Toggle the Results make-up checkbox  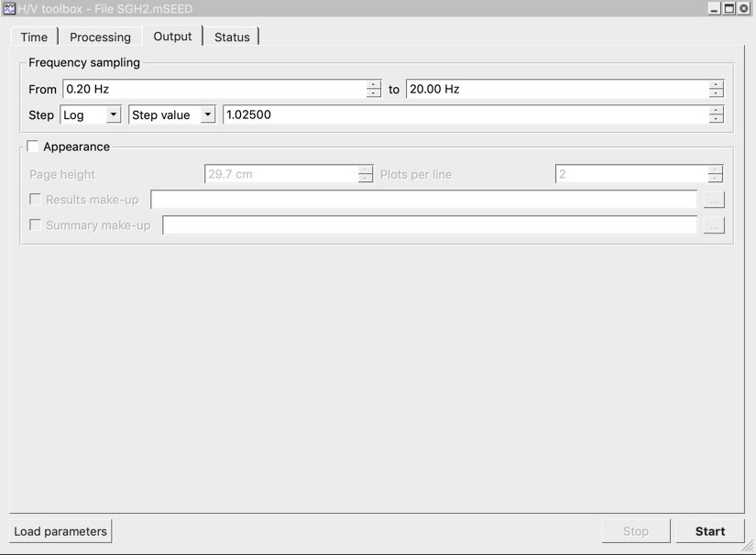point(36,200)
